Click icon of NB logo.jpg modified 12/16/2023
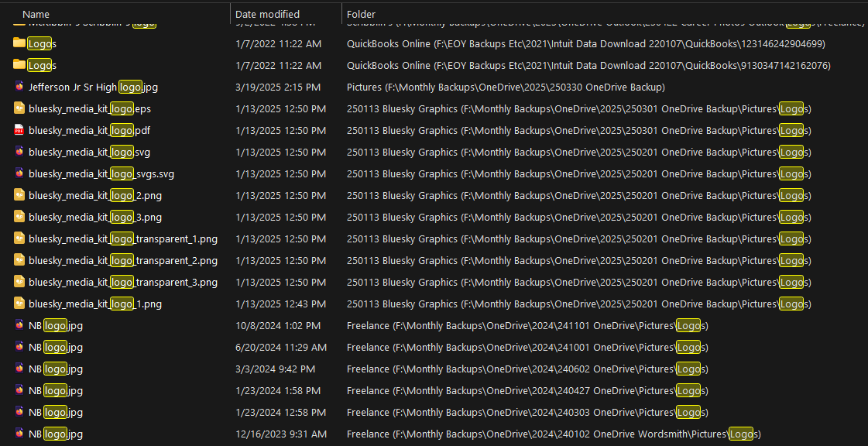The height and width of the screenshot is (446, 868). pyautogui.click(x=19, y=434)
